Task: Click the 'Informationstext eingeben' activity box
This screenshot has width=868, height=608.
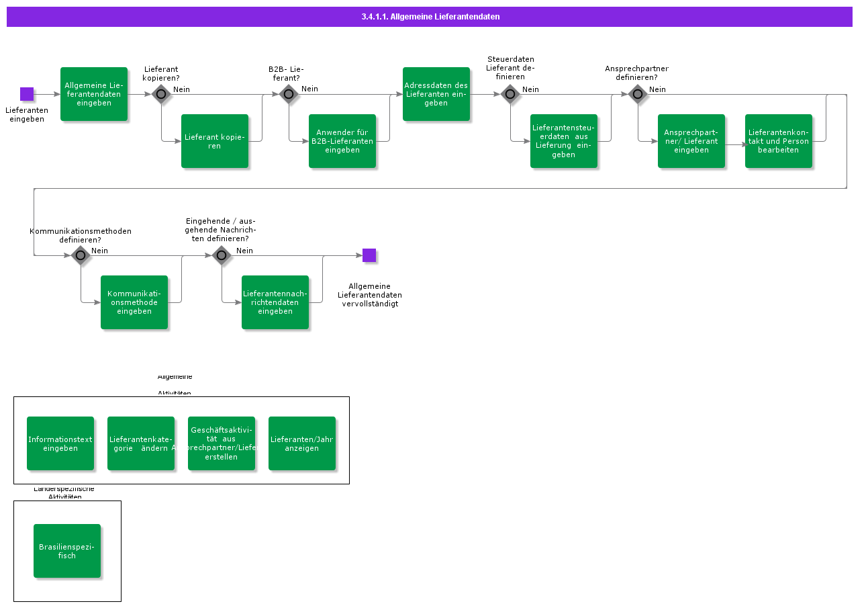Action: tap(60, 443)
